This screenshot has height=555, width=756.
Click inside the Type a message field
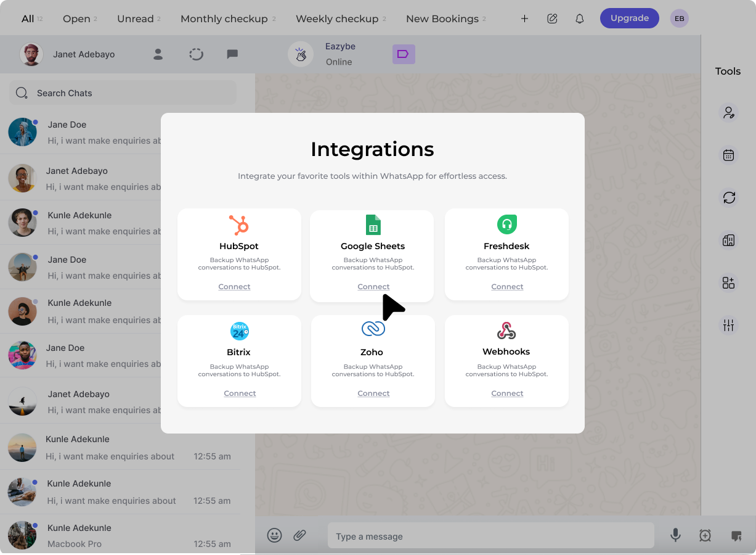pos(491,535)
